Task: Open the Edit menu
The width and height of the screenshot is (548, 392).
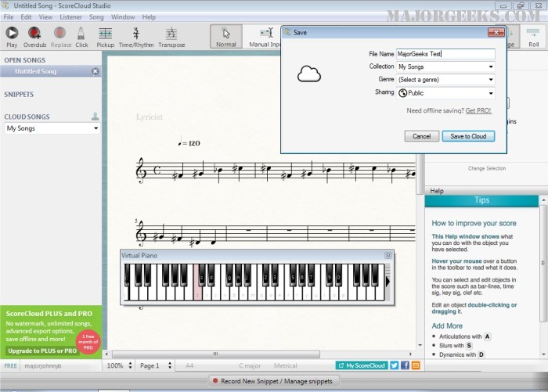Action: point(26,17)
